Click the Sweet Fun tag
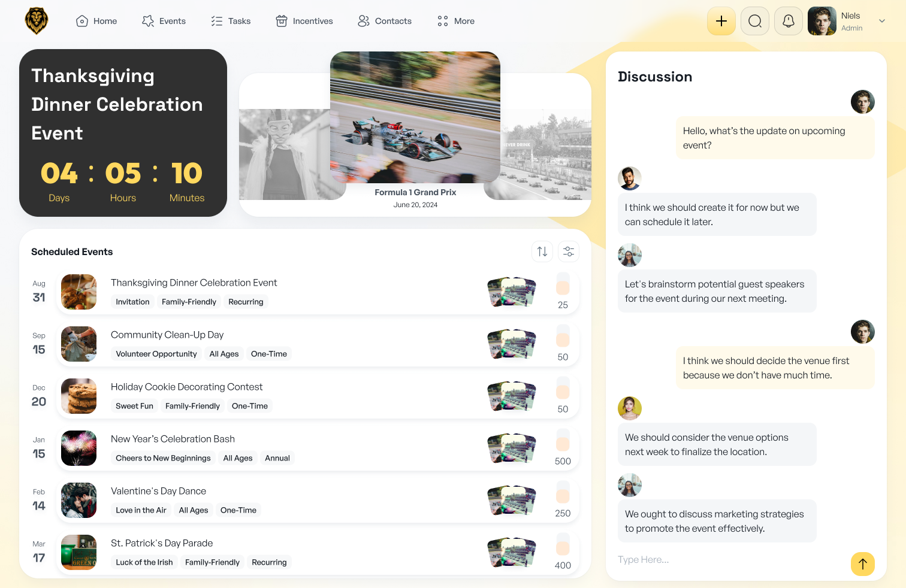 tap(134, 406)
